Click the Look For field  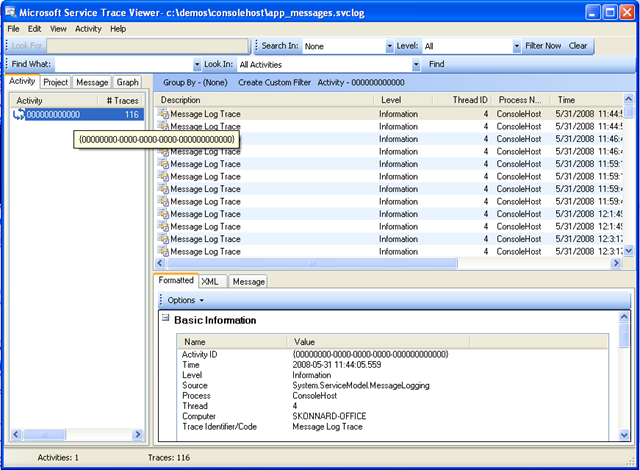point(147,46)
